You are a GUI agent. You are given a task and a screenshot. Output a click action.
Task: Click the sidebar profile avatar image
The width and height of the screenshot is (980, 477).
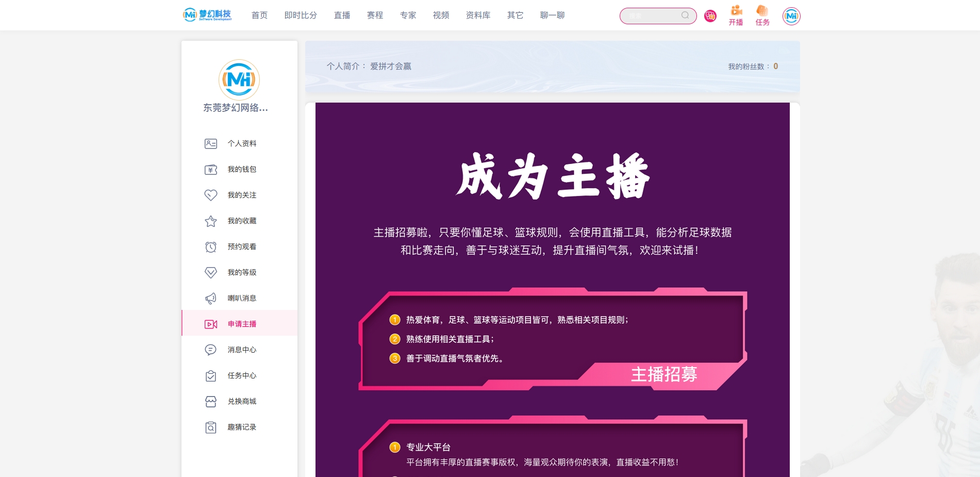point(239,80)
